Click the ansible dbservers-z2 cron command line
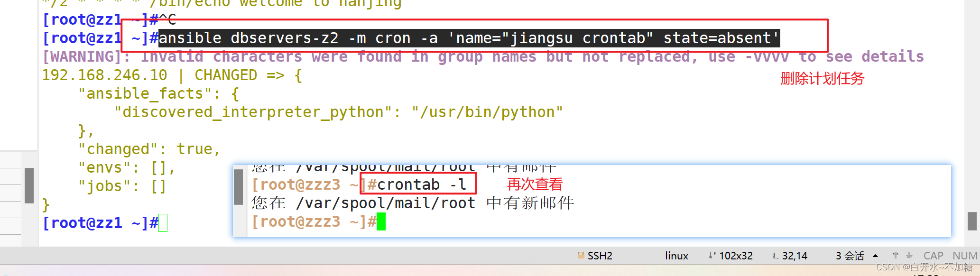 point(469,38)
